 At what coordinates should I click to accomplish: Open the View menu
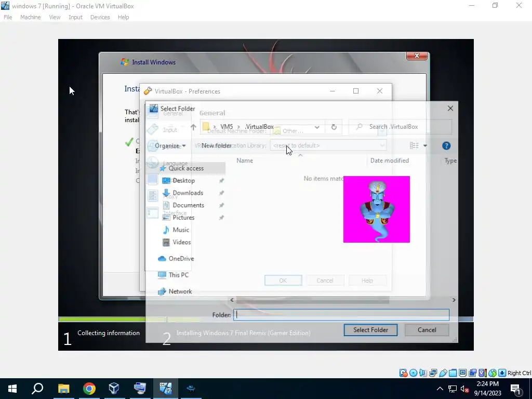pos(55,17)
